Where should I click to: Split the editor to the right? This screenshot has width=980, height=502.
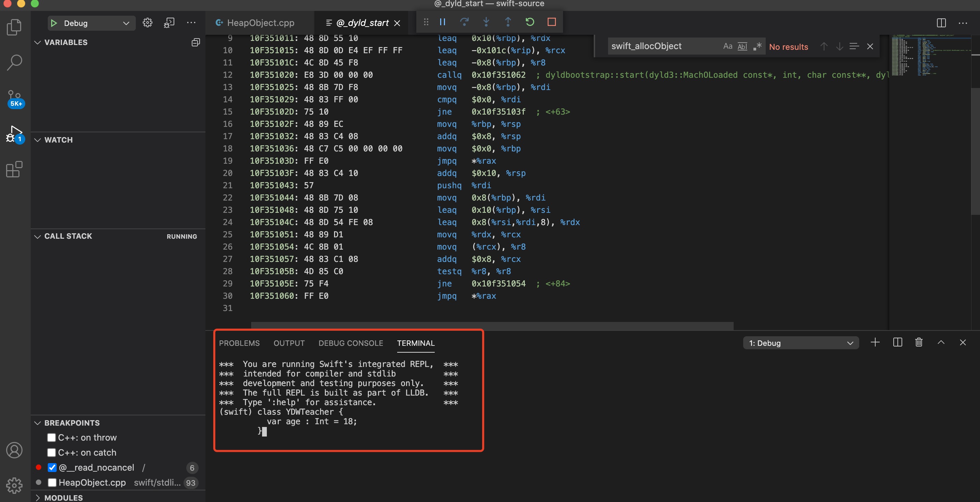click(941, 23)
